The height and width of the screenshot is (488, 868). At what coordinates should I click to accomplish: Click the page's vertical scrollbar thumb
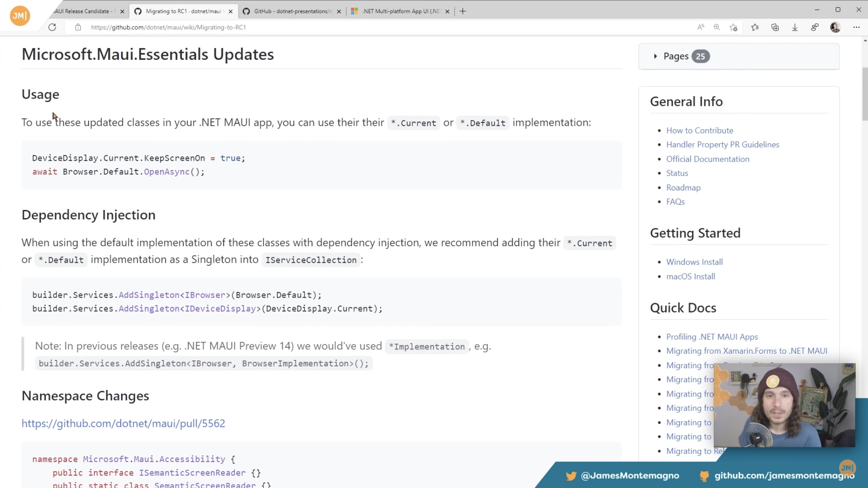[x=865, y=94]
